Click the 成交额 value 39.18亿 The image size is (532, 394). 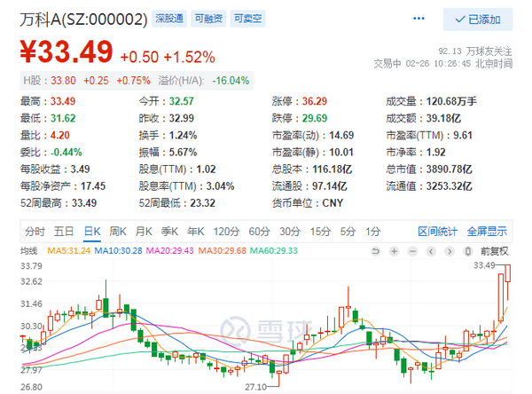[x=443, y=118]
